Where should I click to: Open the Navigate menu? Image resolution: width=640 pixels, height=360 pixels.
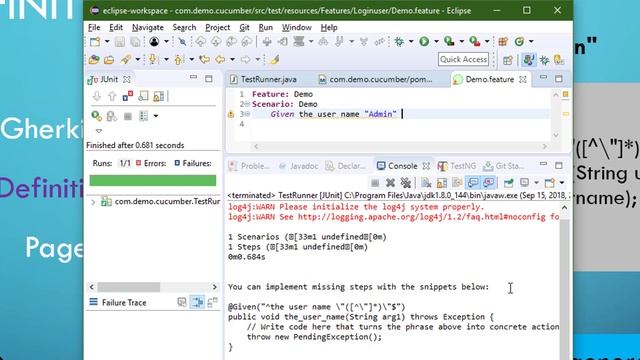[148, 27]
